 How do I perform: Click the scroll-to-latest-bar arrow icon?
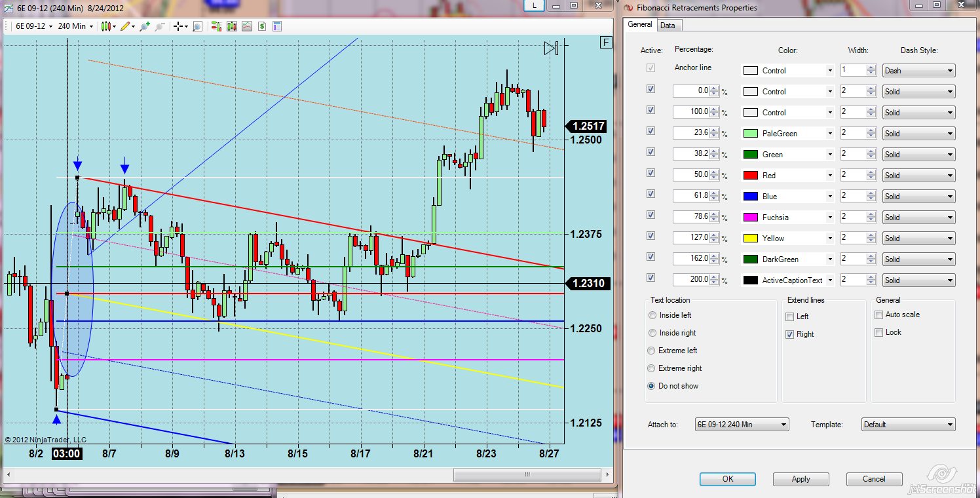click(551, 48)
